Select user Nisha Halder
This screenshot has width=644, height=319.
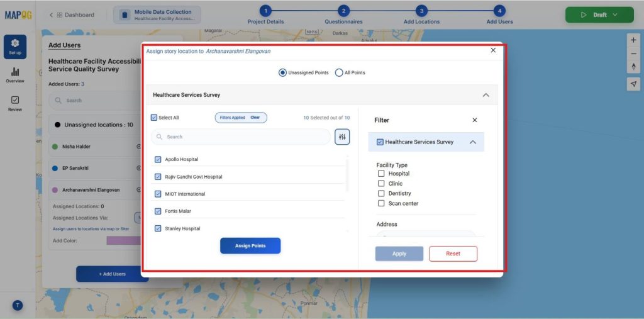(76, 147)
